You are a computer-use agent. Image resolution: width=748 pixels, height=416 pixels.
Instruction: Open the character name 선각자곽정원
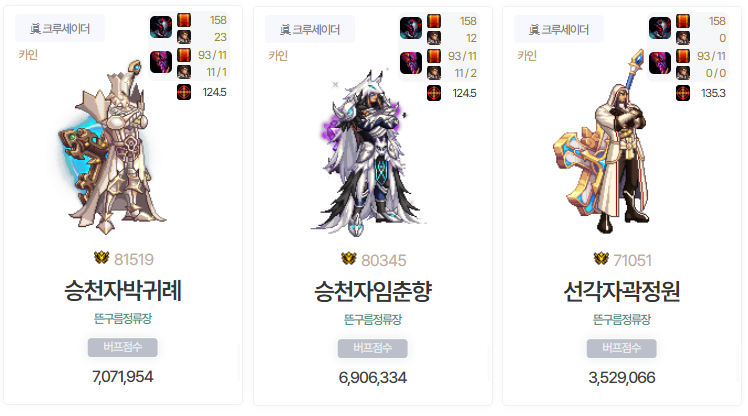tap(622, 291)
